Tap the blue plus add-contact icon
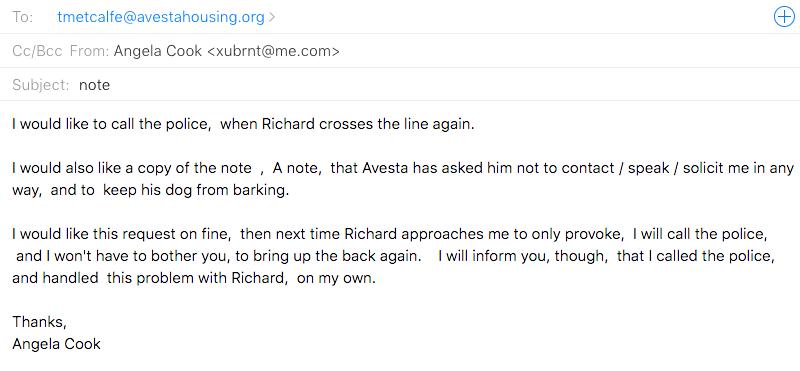Screen dimensions: 800x371 (x=784, y=17)
